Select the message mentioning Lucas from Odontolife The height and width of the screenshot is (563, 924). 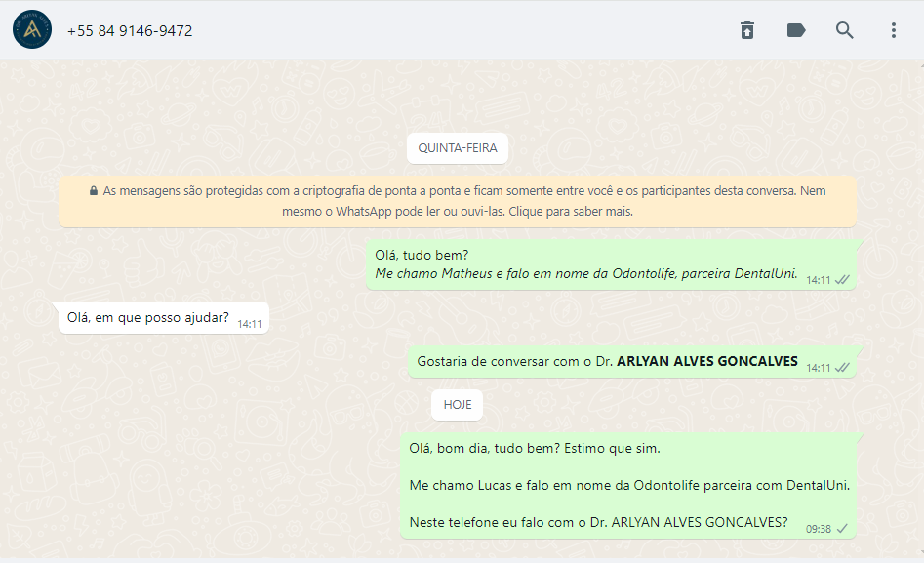pos(628,486)
